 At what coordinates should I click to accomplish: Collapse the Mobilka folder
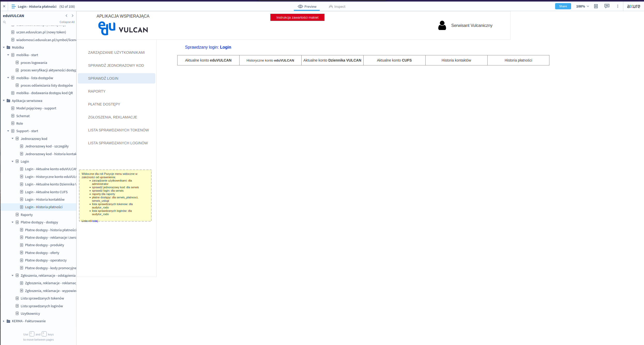[4, 47]
